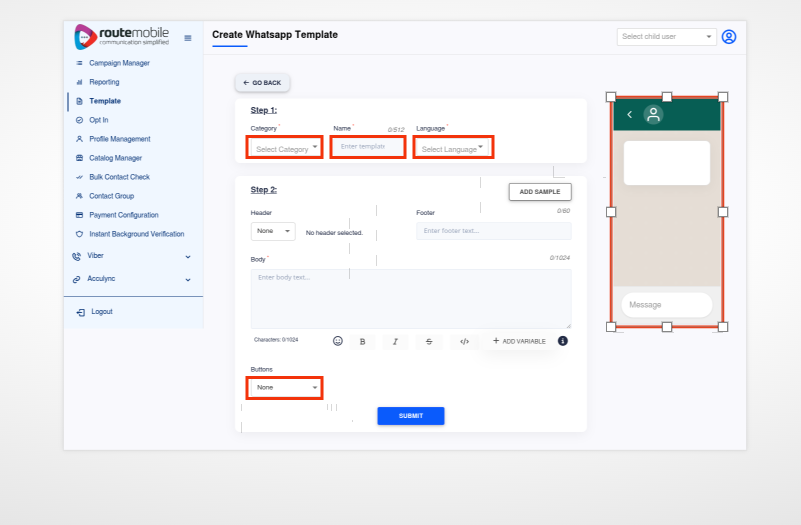Click back arrow in WhatsApp preview header
This screenshot has width=801, height=525.
629,115
